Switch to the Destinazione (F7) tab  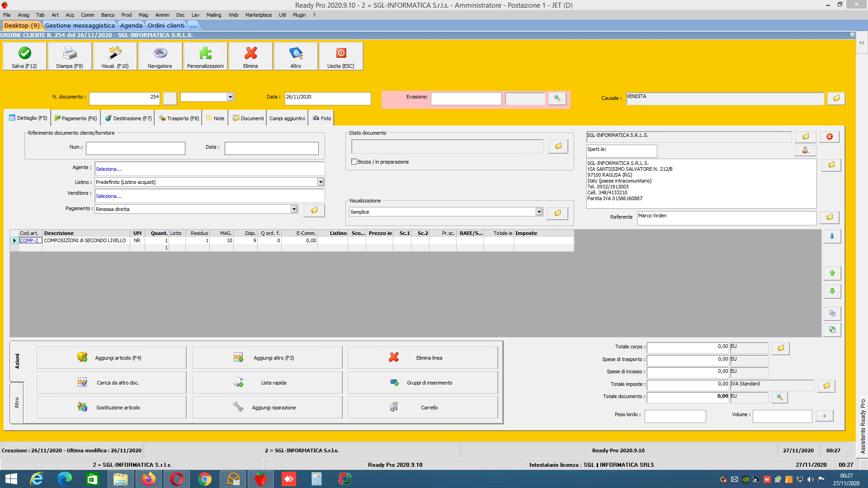click(128, 118)
